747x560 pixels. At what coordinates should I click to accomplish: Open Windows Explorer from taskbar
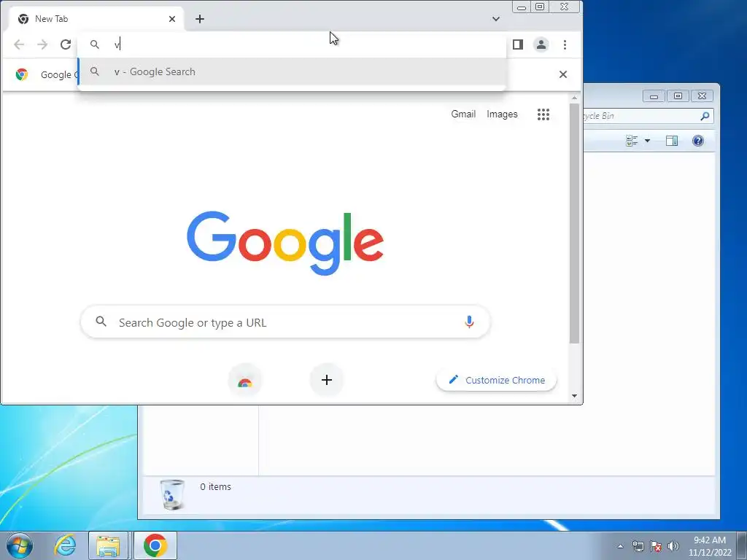[x=108, y=545]
